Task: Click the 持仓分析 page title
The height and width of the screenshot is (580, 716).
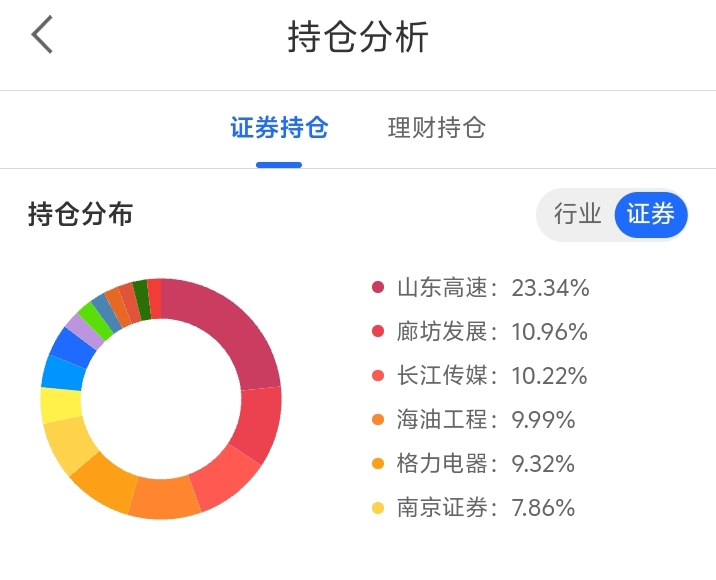Action: pyautogui.click(x=358, y=37)
